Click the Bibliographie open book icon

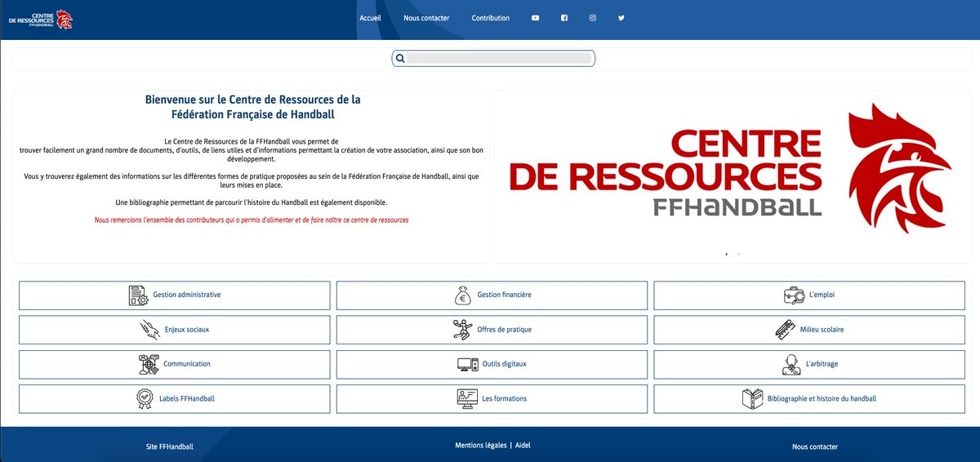[x=752, y=398]
